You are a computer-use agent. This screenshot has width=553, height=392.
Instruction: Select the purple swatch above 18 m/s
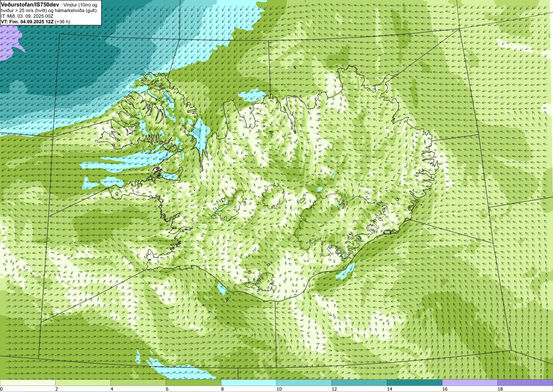525,383
